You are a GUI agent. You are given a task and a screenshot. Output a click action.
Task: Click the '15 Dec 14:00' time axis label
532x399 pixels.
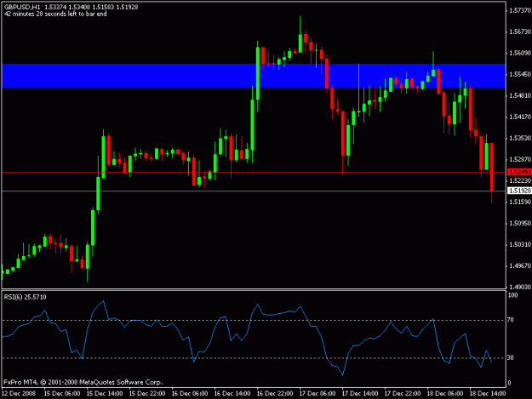click(105, 394)
